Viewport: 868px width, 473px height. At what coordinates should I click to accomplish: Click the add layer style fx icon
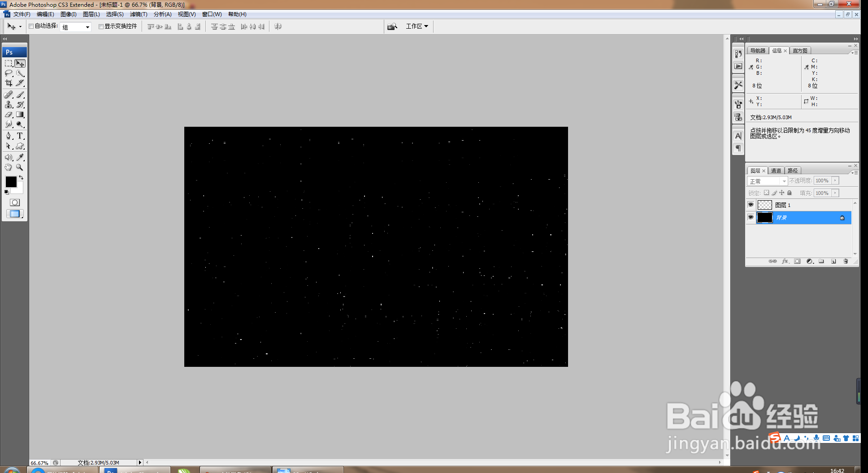click(785, 261)
